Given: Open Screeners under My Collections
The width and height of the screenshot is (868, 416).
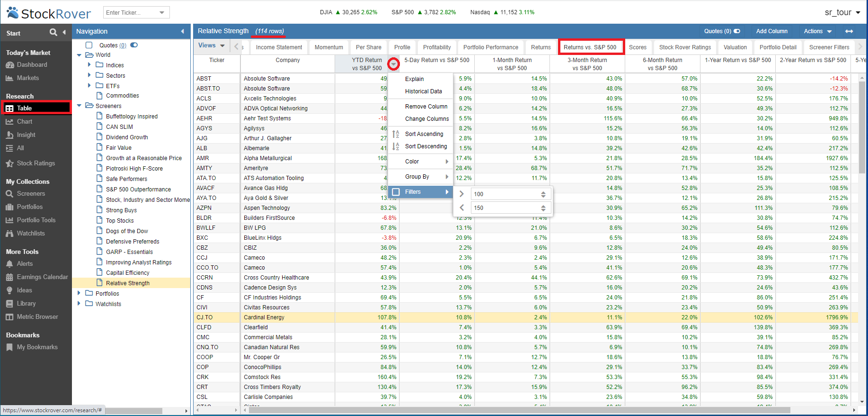Looking at the screenshot, I should click(x=31, y=193).
